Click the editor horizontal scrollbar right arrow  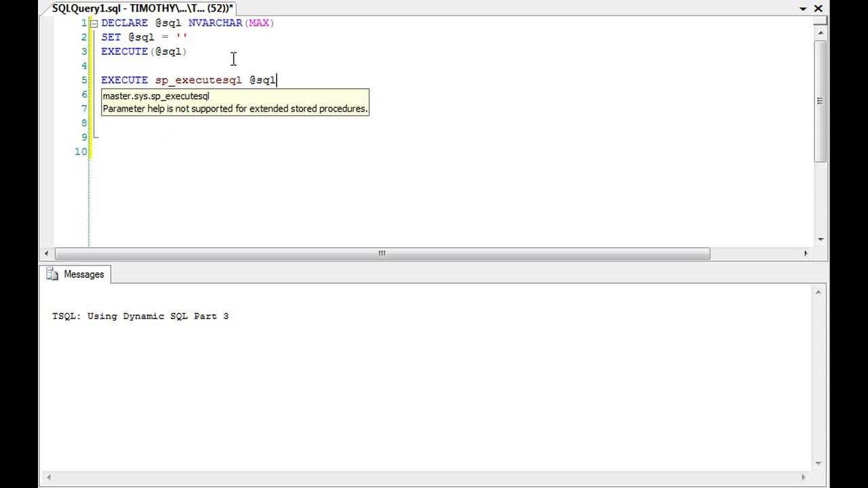pos(806,253)
